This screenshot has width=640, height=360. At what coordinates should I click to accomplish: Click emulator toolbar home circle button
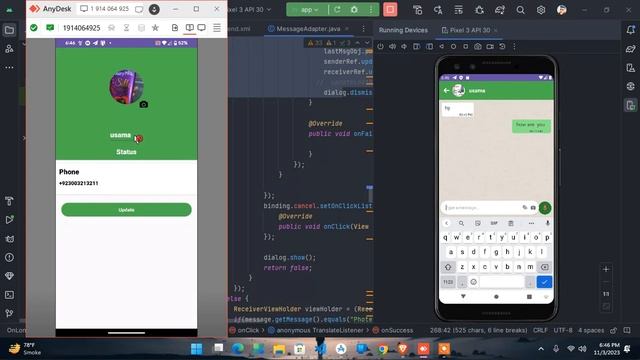point(453,47)
